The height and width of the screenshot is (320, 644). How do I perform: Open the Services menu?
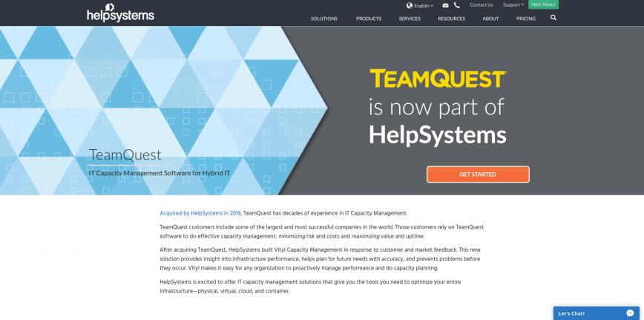(x=410, y=19)
